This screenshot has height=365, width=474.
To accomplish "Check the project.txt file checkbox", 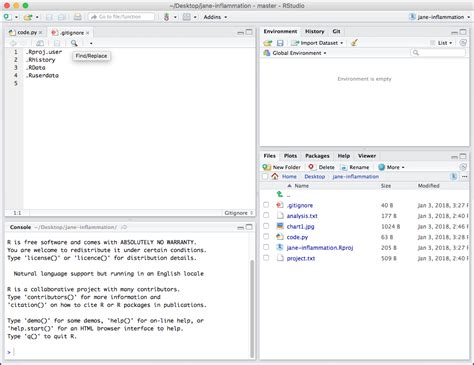I will click(x=266, y=258).
